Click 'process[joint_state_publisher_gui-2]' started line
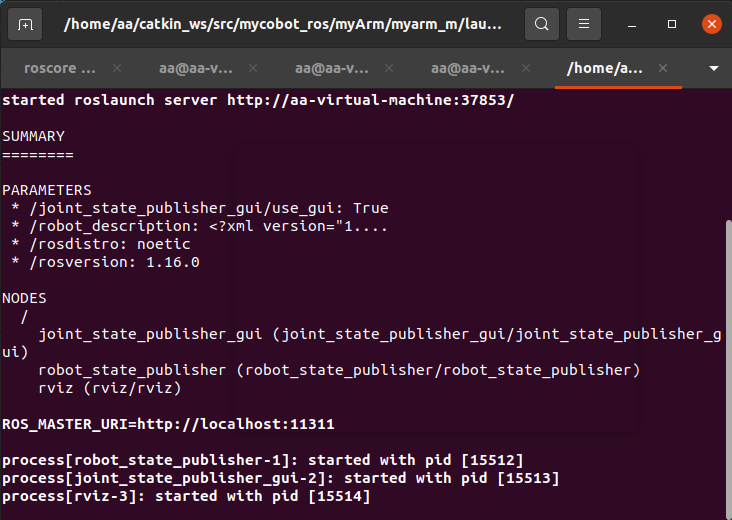 click(x=281, y=478)
